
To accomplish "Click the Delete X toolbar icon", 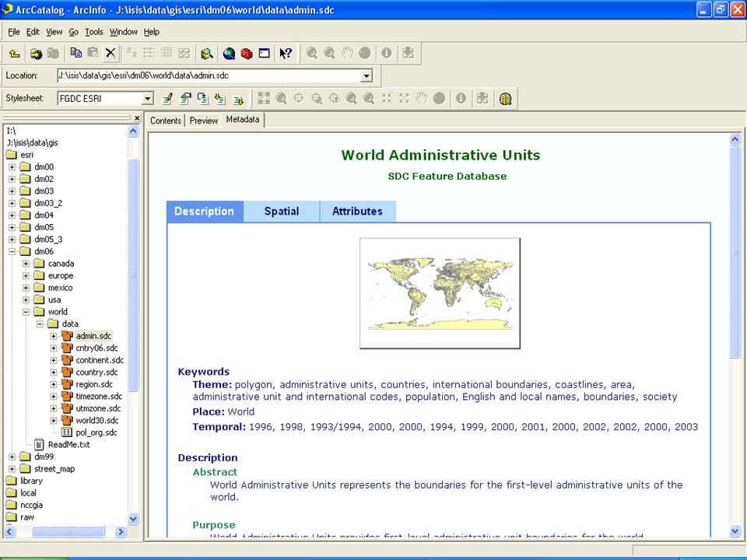I will click(x=110, y=53).
